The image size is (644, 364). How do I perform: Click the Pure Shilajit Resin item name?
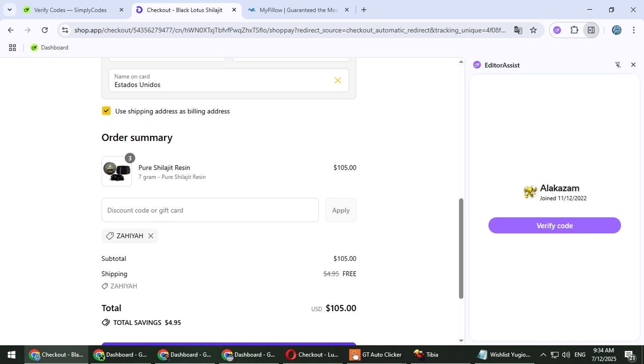[164, 168]
